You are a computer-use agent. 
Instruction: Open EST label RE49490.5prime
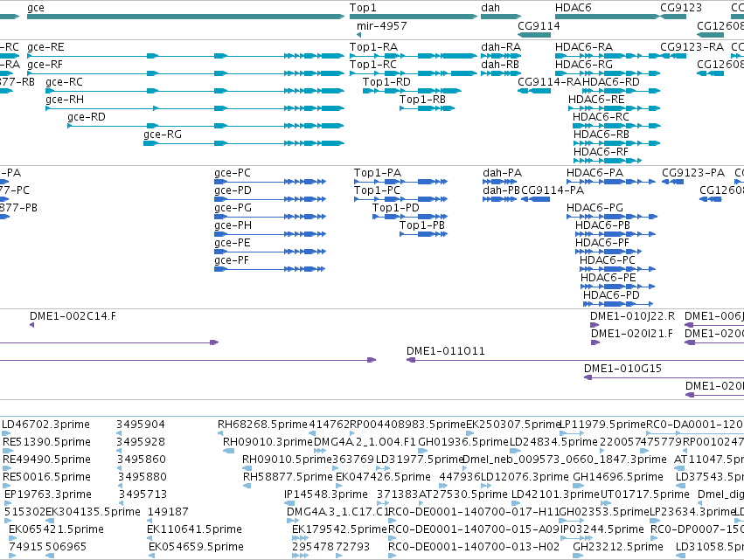(x=46, y=460)
